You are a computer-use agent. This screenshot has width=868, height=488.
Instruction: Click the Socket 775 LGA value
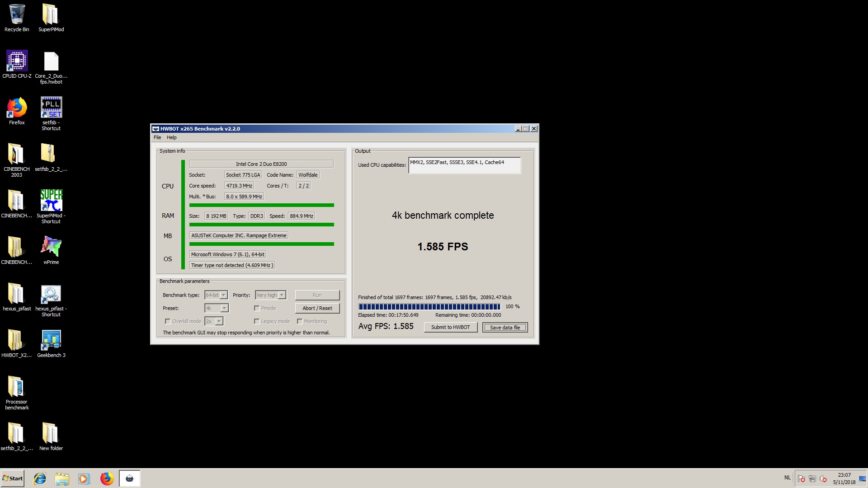click(243, 175)
